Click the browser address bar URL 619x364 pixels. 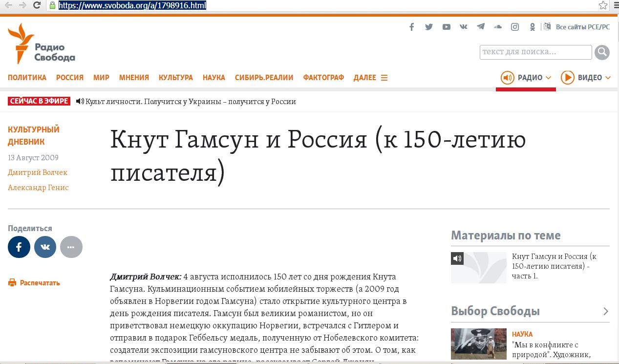(x=132, y=5)
